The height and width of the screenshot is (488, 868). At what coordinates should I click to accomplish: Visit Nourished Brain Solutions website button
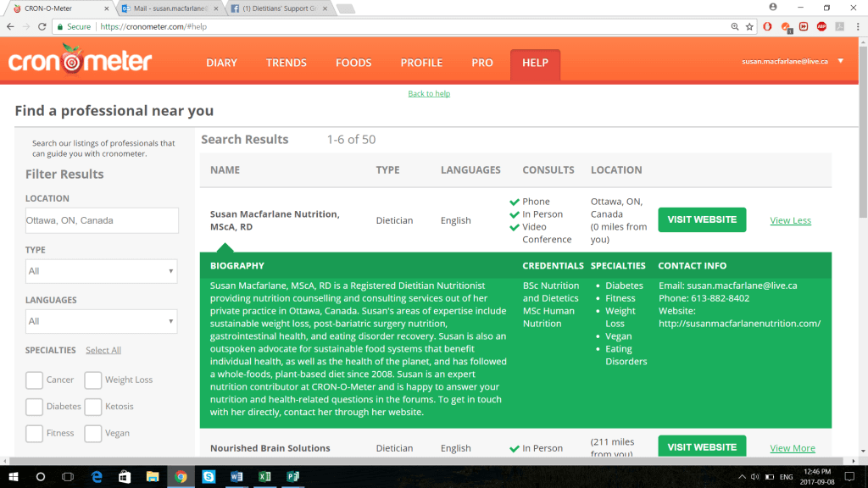coord(702,446)
